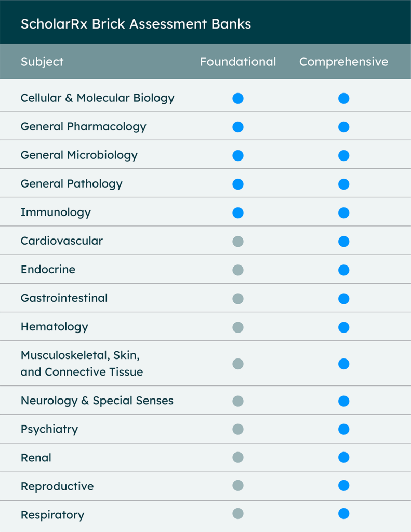Click the ScholarRx Brick Assessment Banks title

tap(136, 24)
